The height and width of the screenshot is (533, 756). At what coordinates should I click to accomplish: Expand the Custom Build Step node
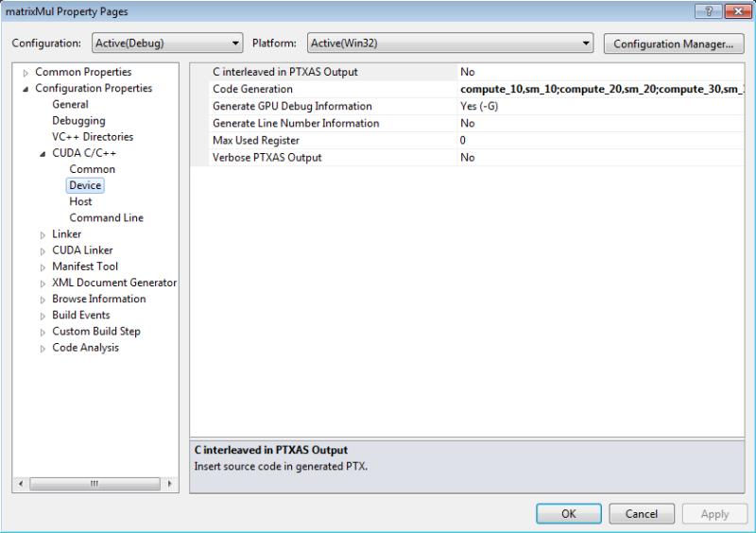[43, 333]
